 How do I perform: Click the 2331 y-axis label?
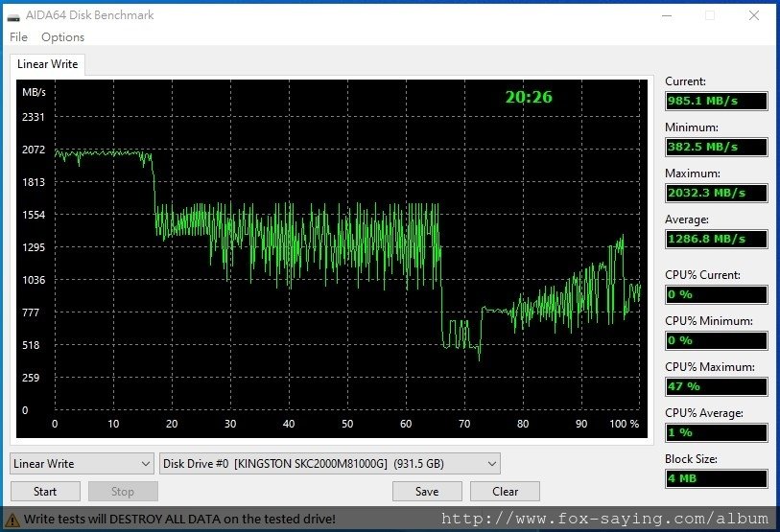pyautogui.click(x=34, y=117)
